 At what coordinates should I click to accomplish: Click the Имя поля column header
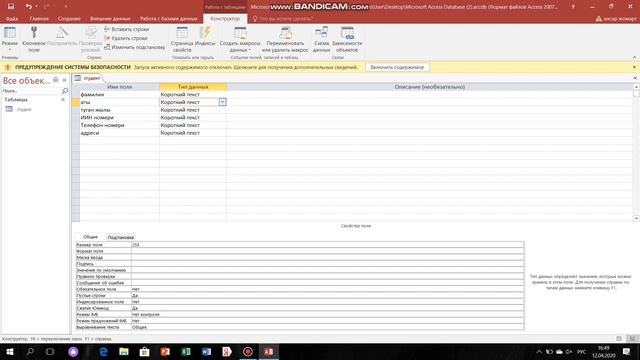[119, 87]
